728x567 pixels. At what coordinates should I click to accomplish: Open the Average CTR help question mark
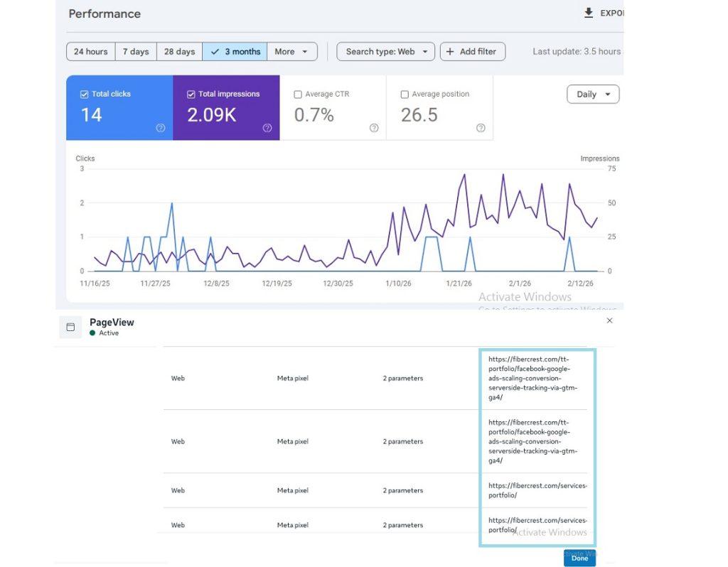tap(374, 128)
